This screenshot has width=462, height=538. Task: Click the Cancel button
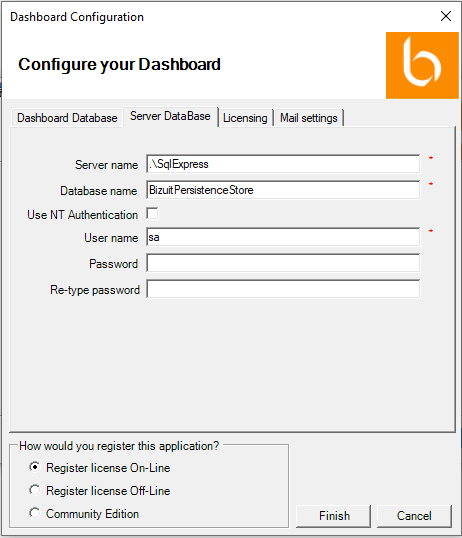414,516
